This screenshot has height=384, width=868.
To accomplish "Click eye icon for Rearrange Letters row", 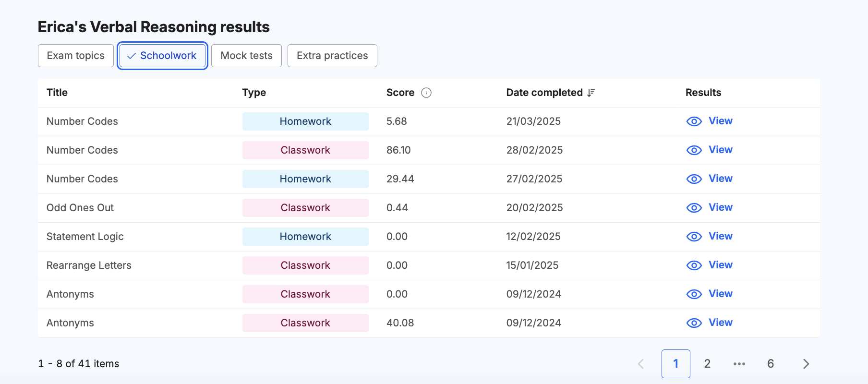I will (x=694, y=265).
